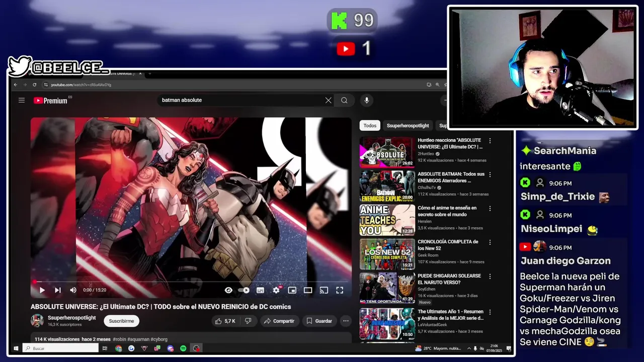The width and height of the screenshot is (644, 362).
Task: Click the #aquaman hashtag
Action: click(138, 339)
